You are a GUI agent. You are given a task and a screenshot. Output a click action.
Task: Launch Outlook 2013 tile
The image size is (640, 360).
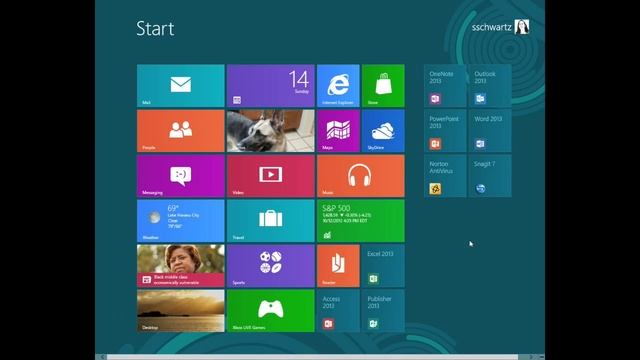click(x=490, y=86)
